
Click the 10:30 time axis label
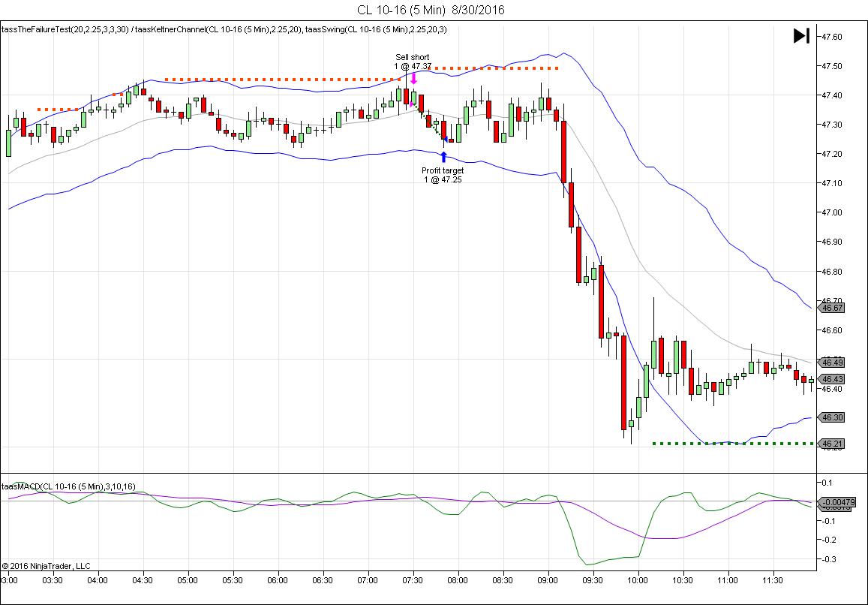tap(683, 580)
